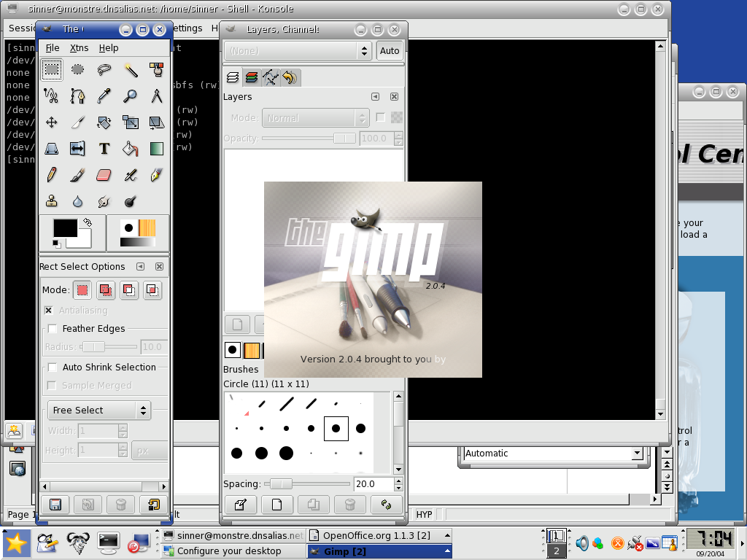
Task: Set selection mode to Replace current selection
Action: (x=82, y=290)
